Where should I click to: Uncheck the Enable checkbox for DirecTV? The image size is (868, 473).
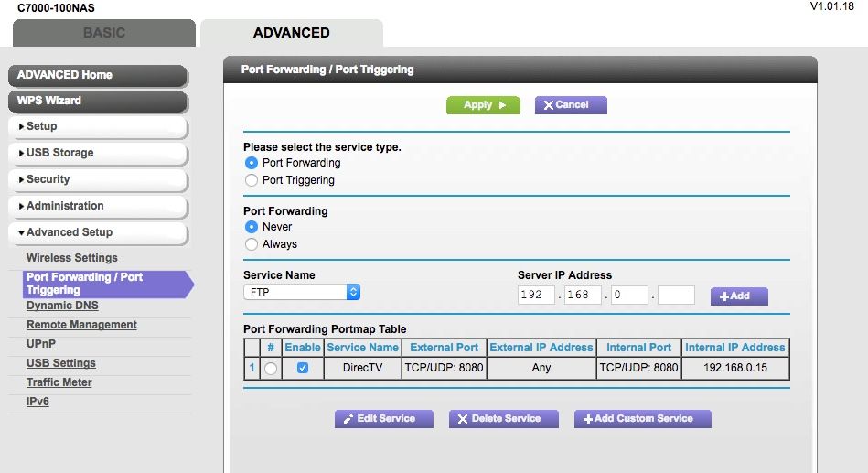click(303, 369)
